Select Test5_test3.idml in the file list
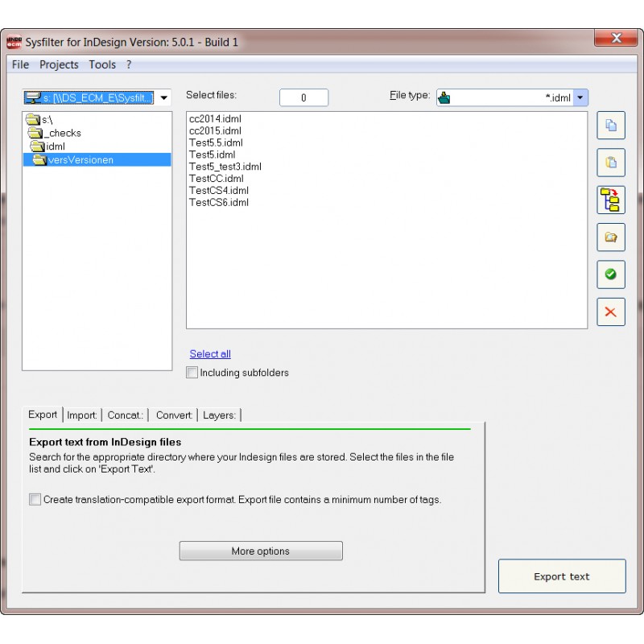Image resolution: width=644 pixels, height=644 pixels. click(x=225, y=167)
